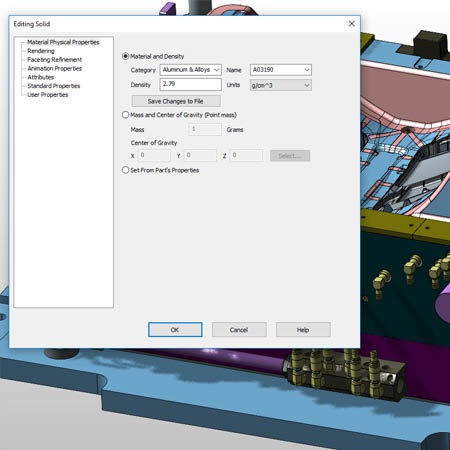Close the Editing Solid dialog
450x450 pixels.
coord(351,24)
